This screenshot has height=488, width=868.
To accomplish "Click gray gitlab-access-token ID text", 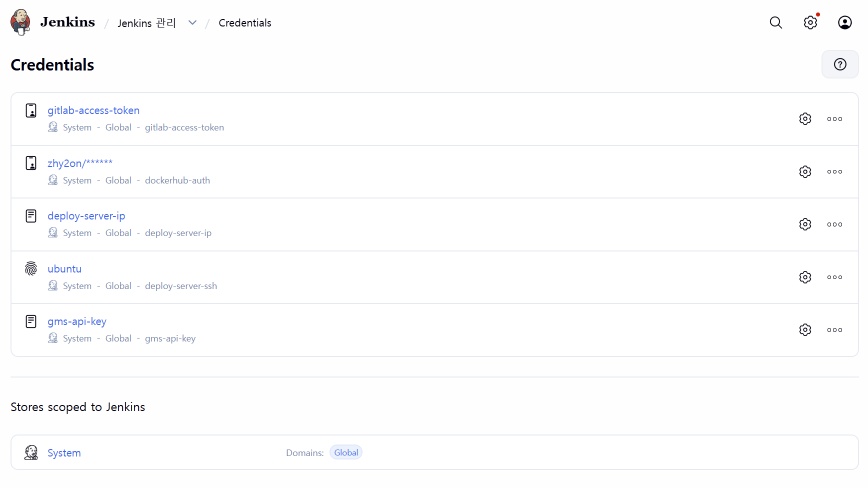I will [184, 127].
